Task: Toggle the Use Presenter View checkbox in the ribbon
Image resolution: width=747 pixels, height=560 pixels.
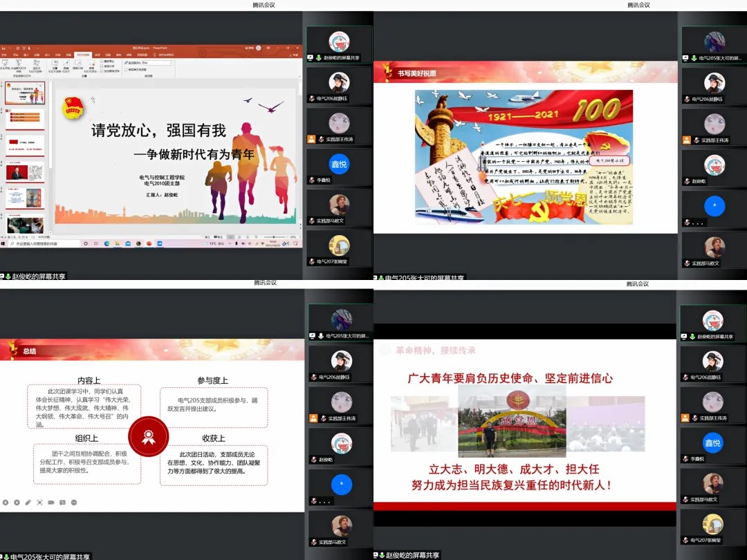Action: coord(126,70)
